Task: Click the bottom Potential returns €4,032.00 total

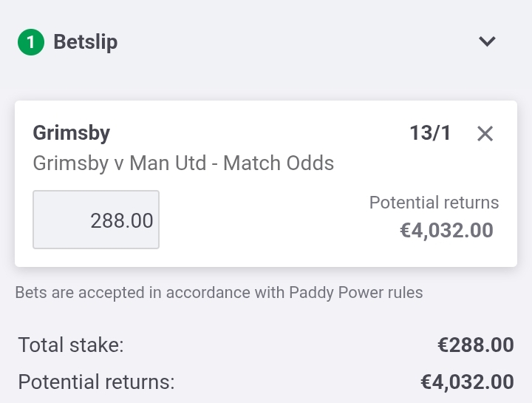Action: [467, 382]
